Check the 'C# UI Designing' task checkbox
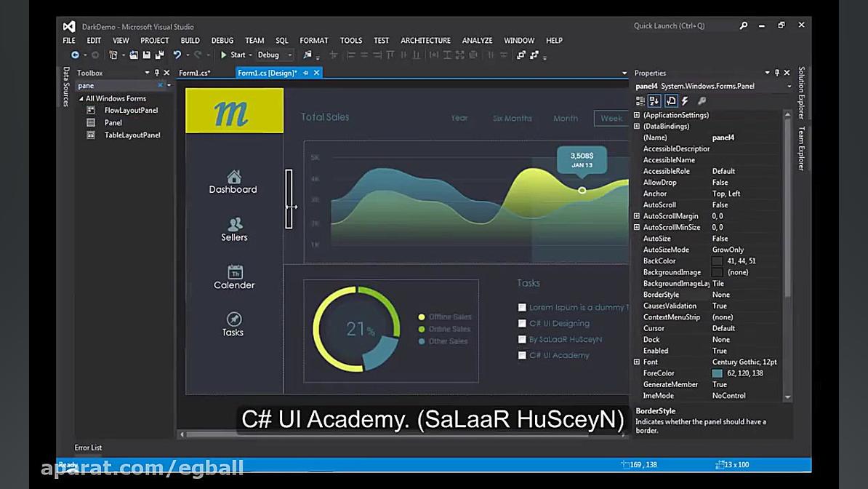The width and height of the screenshot is (868, 489). (x=522, y=323)
